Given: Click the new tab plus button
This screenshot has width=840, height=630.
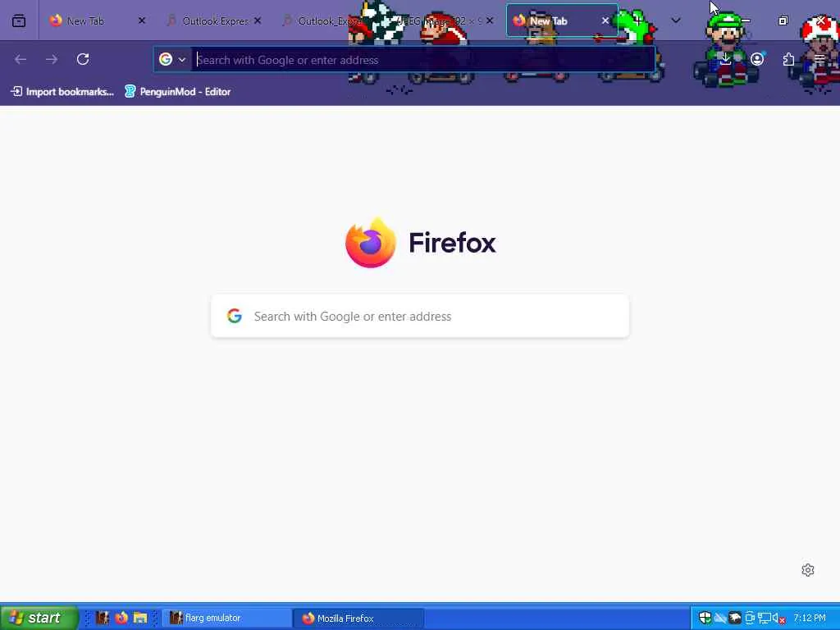Looking at the screenshot, I should (x=637, y=21).
